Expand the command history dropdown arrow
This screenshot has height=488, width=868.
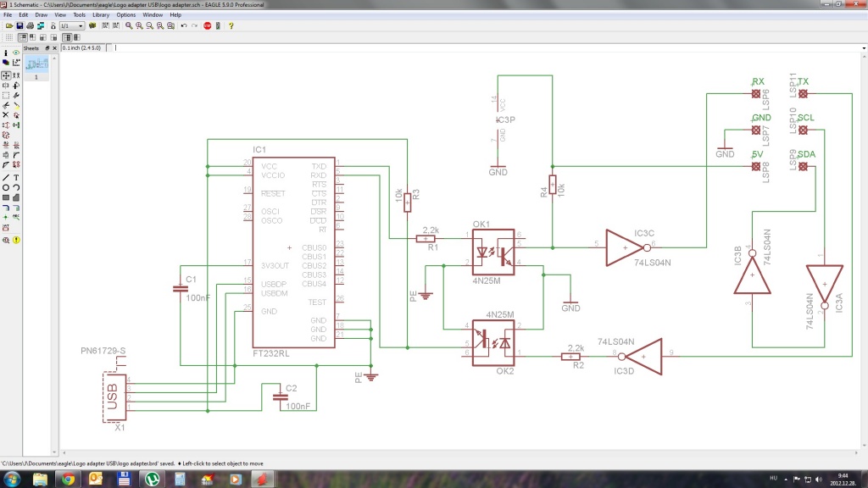click(864, 48)
